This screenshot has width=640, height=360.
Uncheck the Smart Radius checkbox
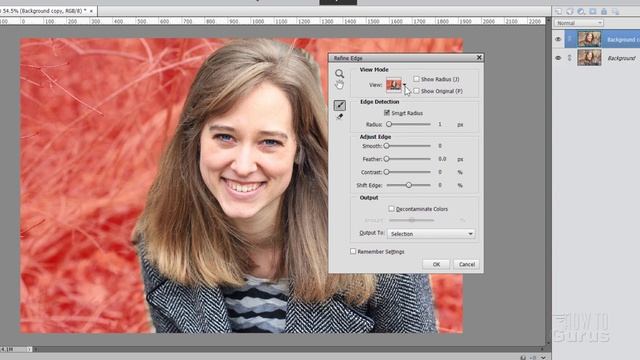click(387, 113)
